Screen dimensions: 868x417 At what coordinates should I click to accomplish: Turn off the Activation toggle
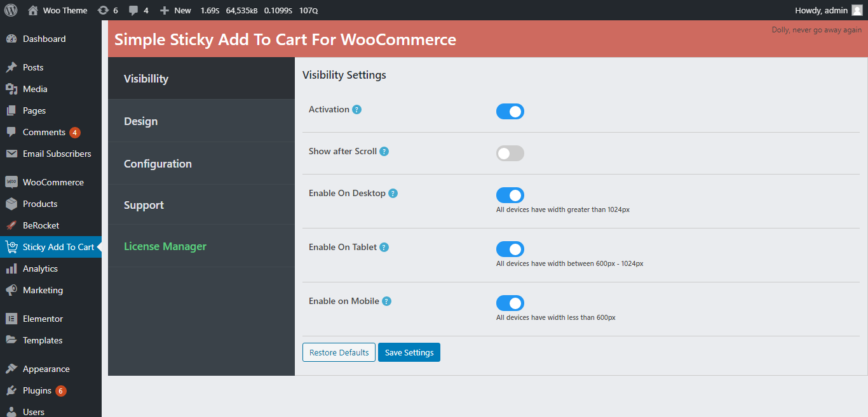(x=510, y=112)
